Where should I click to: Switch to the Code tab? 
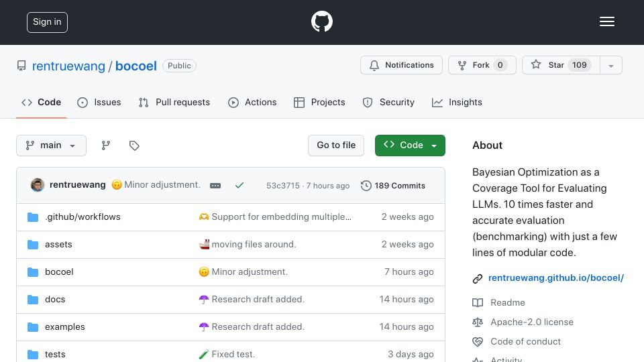[41, 102]
